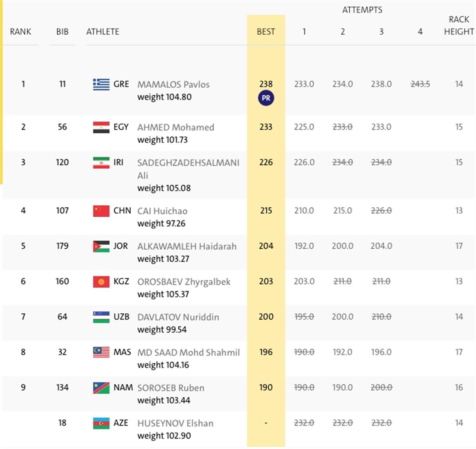Click the ATHLETE column header
This screenshot has height=449, width=476.
tap(103, 32)
